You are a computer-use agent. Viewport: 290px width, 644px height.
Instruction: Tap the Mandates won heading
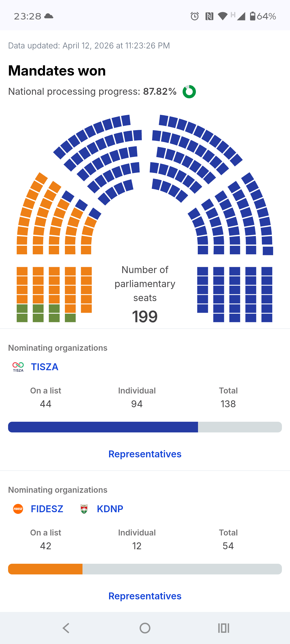[57, 71]
